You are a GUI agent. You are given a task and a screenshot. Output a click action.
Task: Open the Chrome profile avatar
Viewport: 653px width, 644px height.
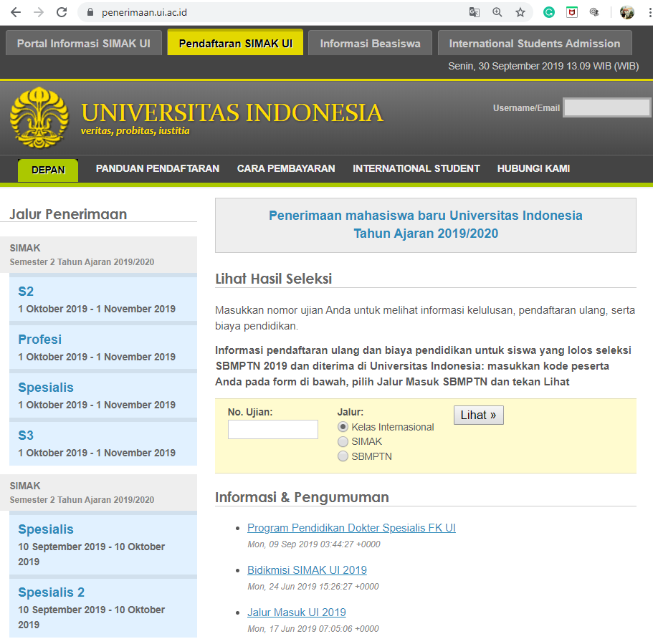point(626,12)
